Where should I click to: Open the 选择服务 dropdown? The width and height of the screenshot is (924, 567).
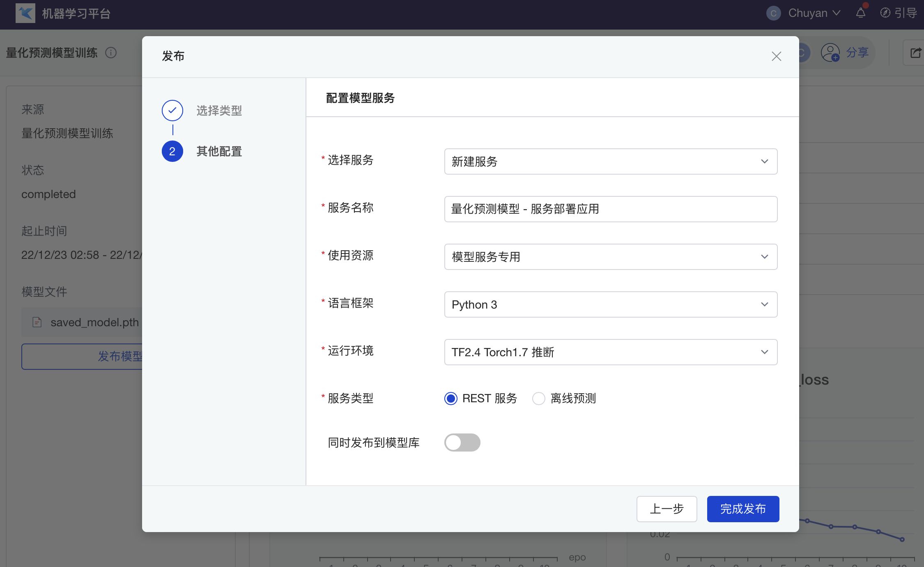[x=611, y=161]
